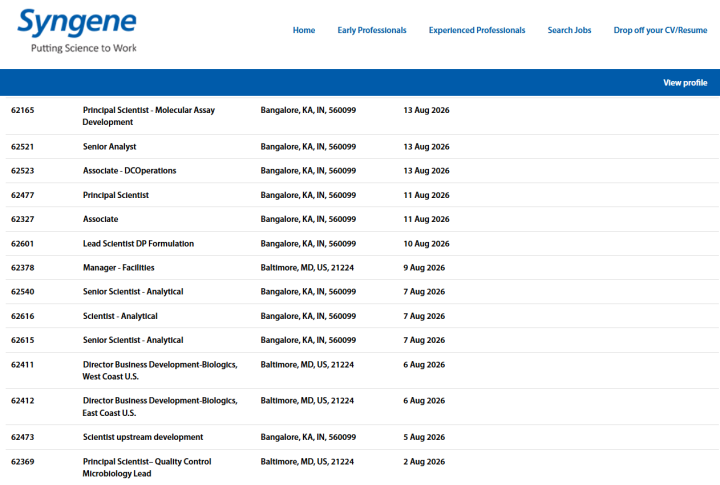Open Scientist - Analytical job posting
This screenshot has height=485, width=720.
[x=120, y=316]
